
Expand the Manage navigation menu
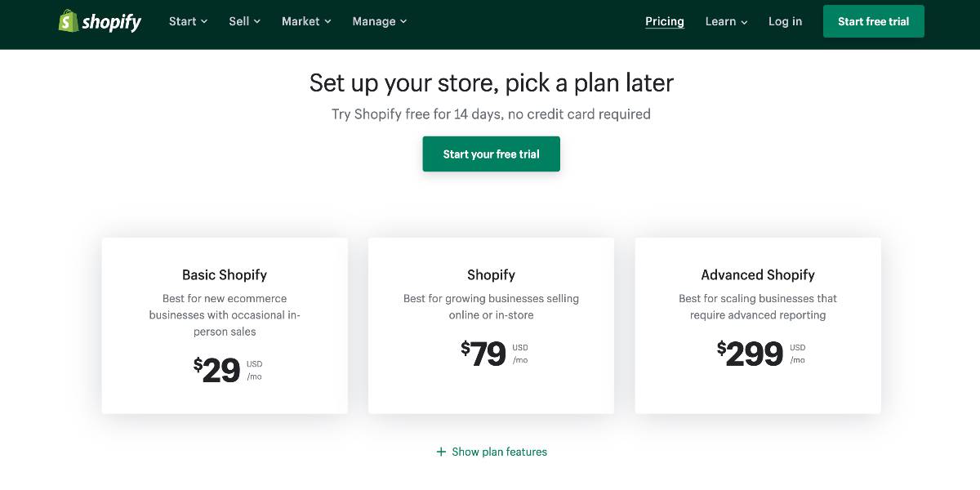(x=380, y=21)
